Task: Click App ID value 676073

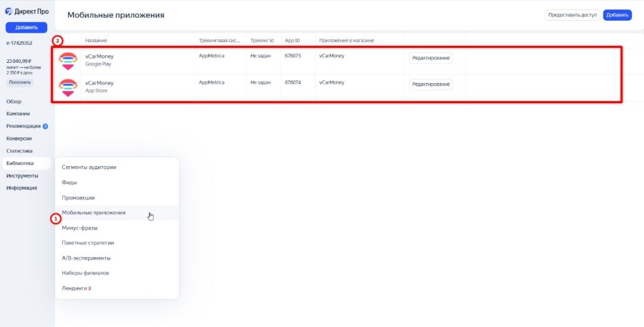Action: pyautogui.click(x=293, y=56)
